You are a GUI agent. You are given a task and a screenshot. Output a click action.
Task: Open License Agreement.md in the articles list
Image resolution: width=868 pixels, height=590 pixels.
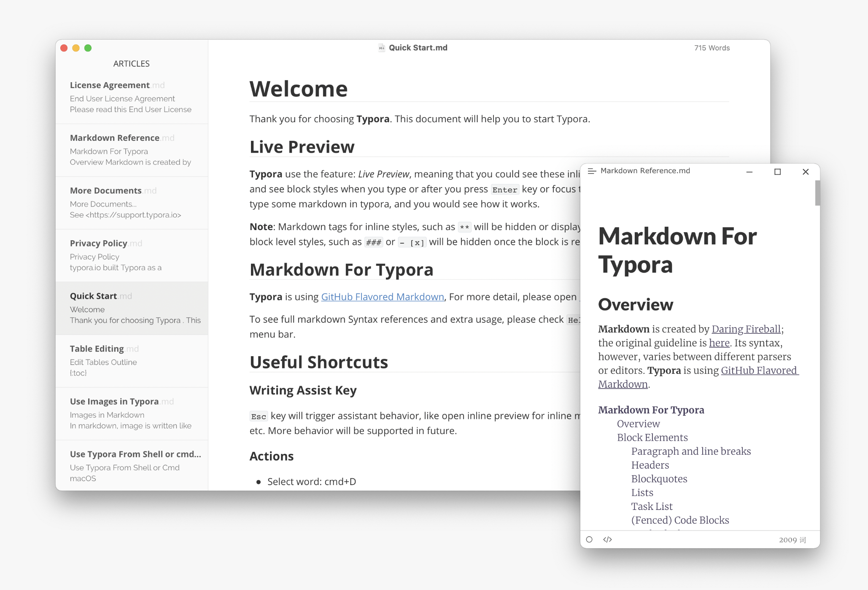[x=132, y=97]
